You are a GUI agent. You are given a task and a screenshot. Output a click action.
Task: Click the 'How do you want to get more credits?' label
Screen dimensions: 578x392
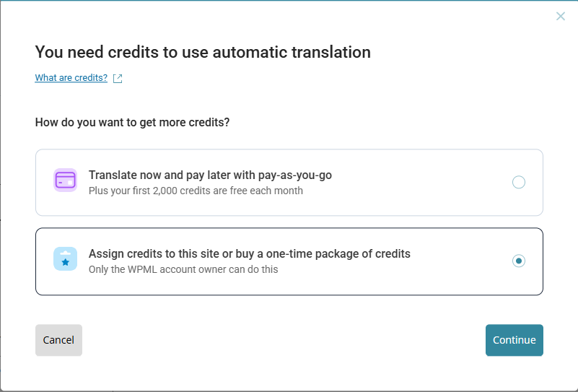click(x=132, y=122)
